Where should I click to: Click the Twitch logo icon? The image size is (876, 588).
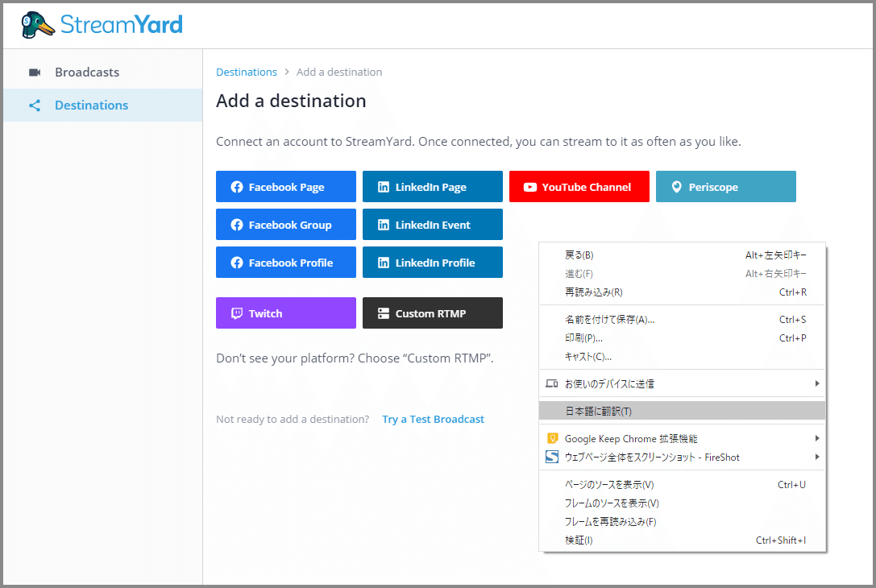(x=237, y=313)
